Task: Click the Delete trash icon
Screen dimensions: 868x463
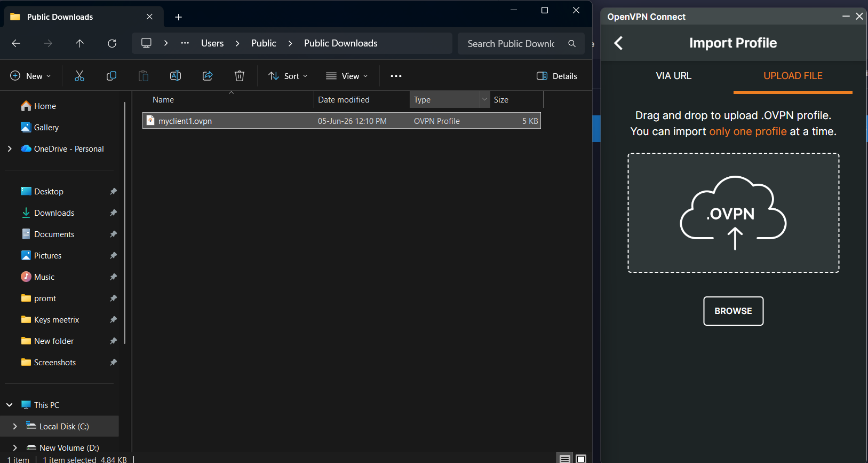Action: [x=240, y=76]
